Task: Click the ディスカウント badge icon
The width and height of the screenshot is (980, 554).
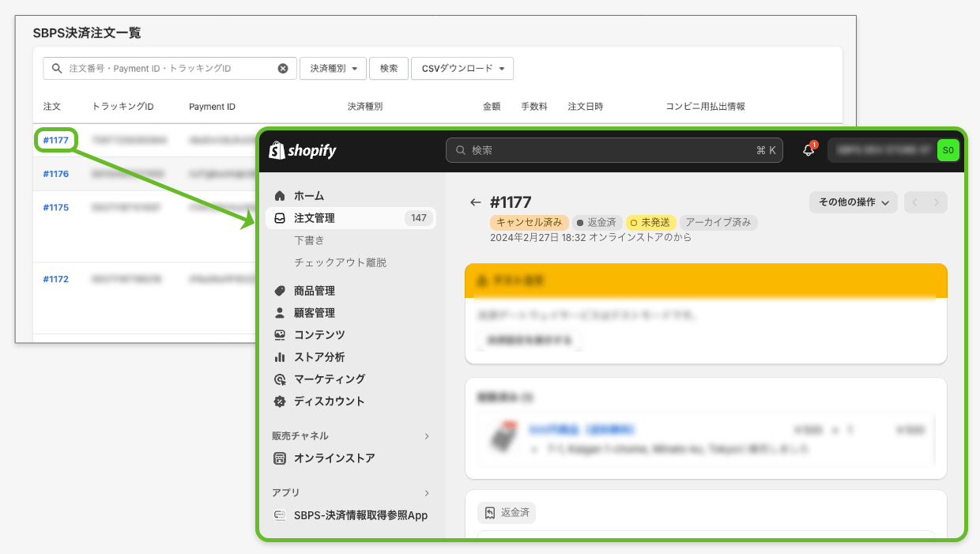Action: pyautogui.click(x=280, y=401)
